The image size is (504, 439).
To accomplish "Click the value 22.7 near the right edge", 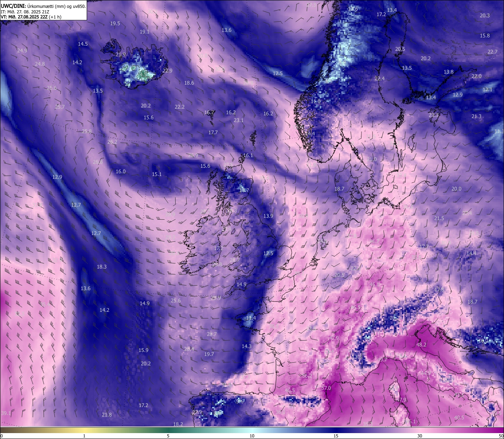I will 493,52.
